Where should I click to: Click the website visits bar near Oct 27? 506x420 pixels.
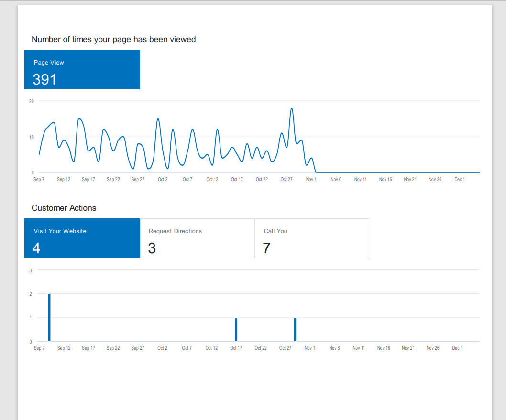(295, 329)
